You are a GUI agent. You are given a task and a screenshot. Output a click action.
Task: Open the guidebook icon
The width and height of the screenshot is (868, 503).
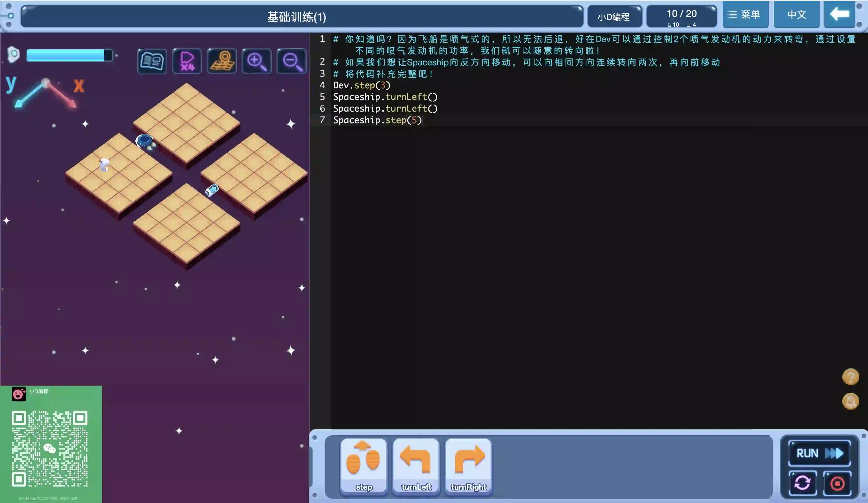point(152,61)
